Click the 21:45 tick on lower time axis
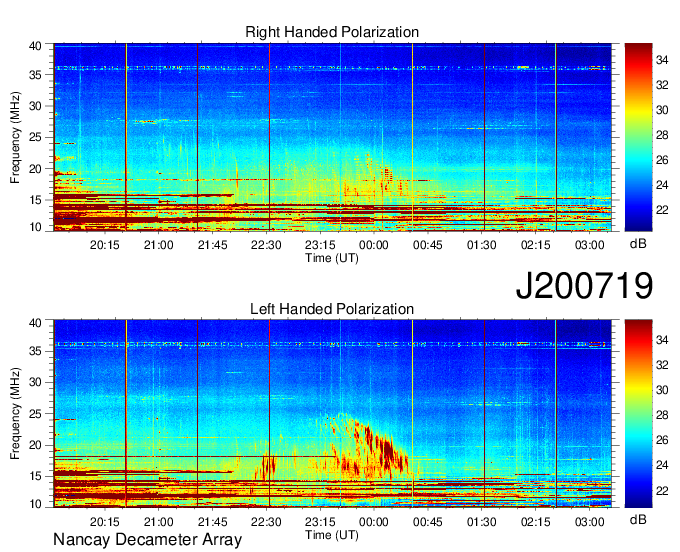The height and width of the screenshot is (552, 680). (x=212, y=522)
